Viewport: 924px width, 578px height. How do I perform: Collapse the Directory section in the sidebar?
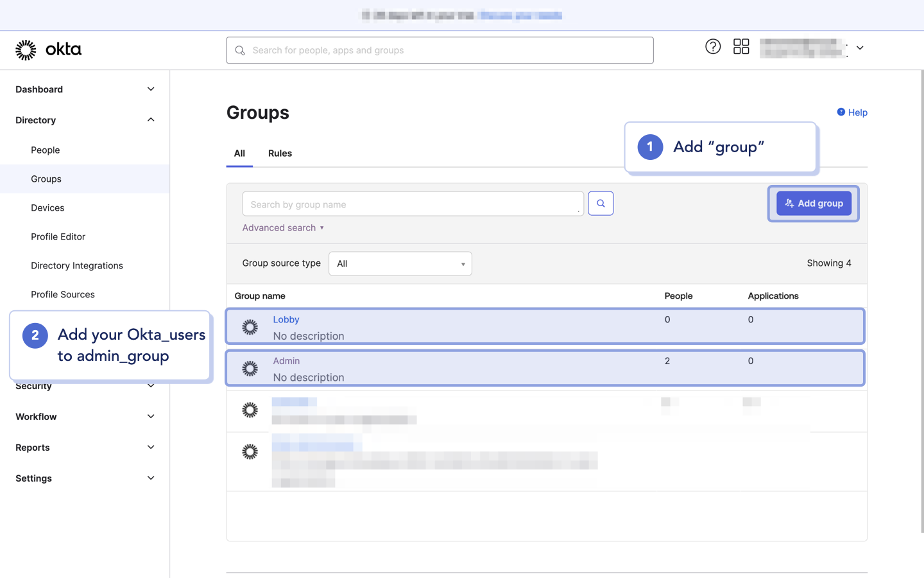[150, 119]
